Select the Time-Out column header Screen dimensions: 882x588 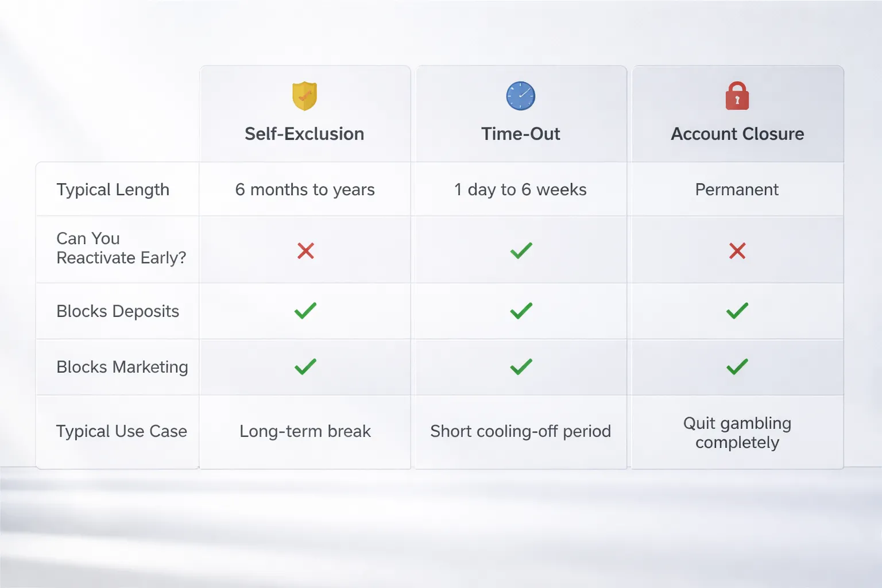point(521,114)
